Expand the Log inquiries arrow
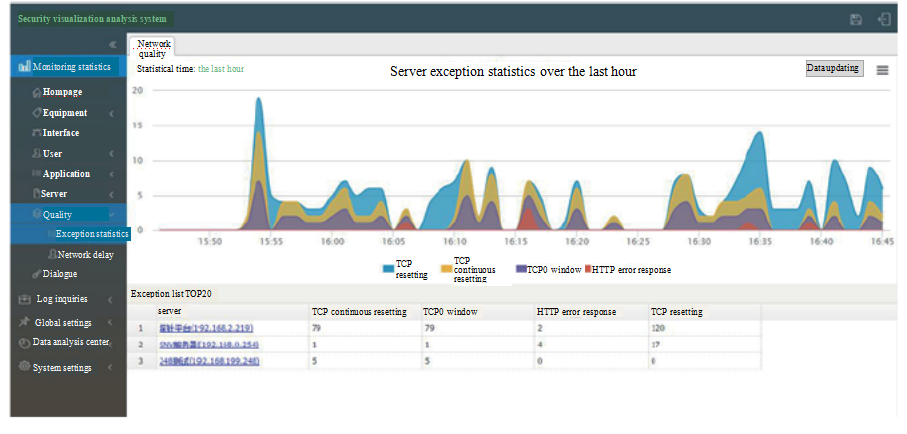This screenshot has width=907, height=434. (x=110, y=300)
